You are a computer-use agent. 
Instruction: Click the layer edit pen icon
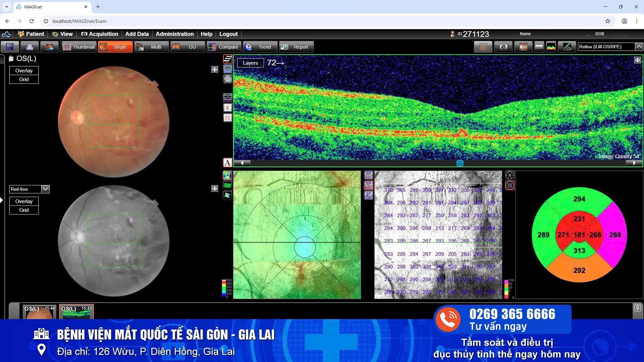pyautogui.click(x=567, y=47)
